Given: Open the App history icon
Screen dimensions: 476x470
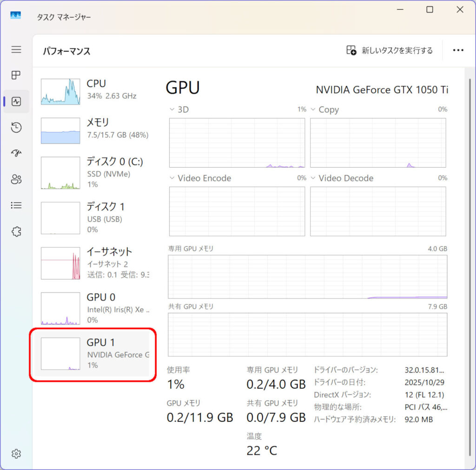Looking at the screenshot, I should 16,127.
